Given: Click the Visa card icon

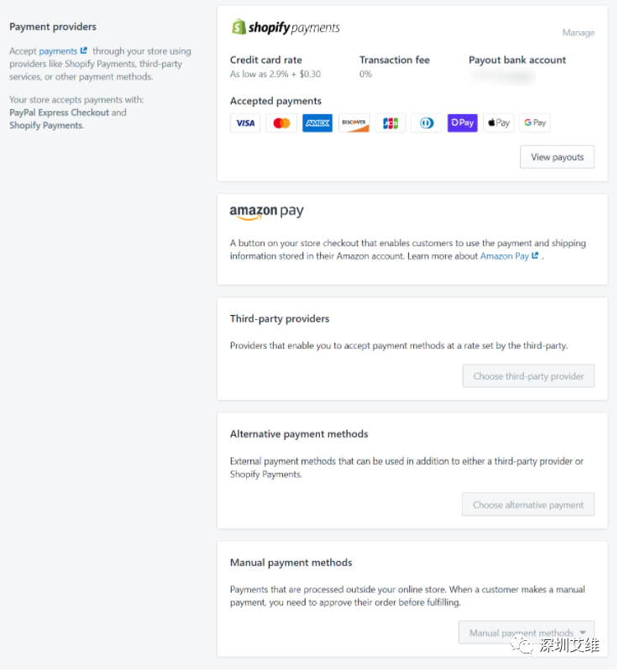Looking at the screenshot, I should point(245,123).
